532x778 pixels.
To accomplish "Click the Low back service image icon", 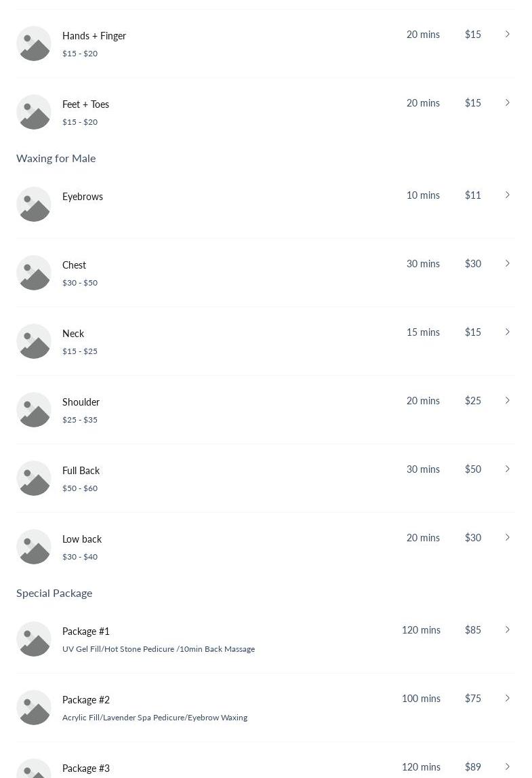I will pos(34,547).
